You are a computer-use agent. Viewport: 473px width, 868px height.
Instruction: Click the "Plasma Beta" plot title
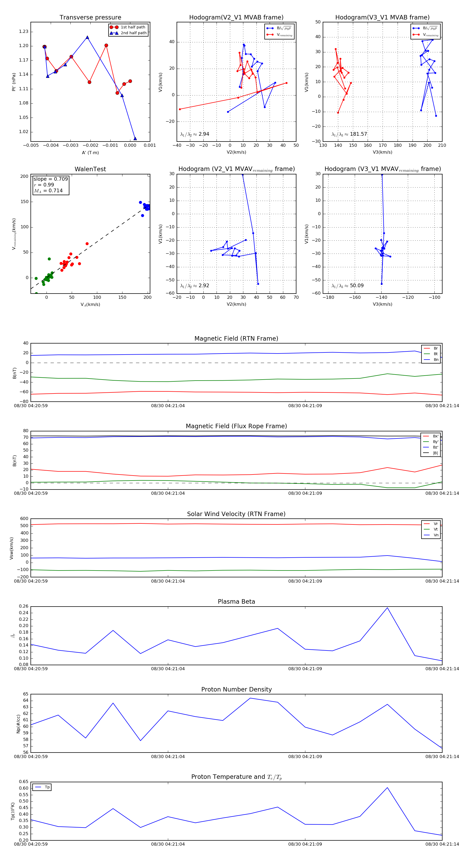click(x=236, y=602)
